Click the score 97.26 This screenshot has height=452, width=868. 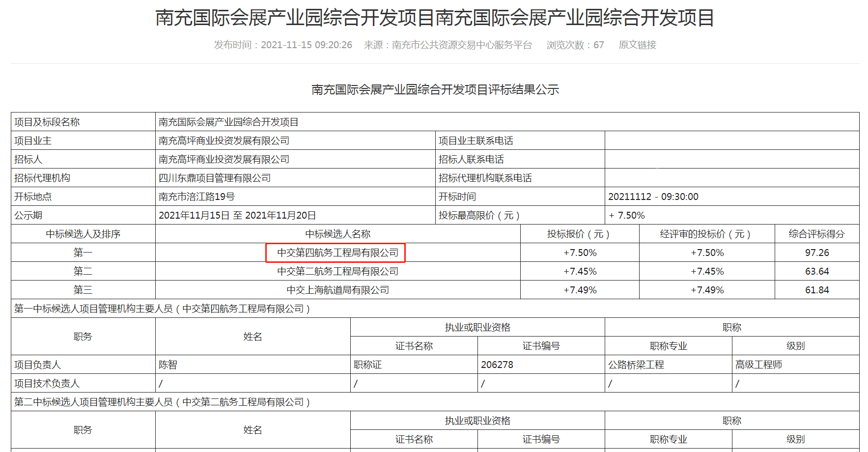817,253
